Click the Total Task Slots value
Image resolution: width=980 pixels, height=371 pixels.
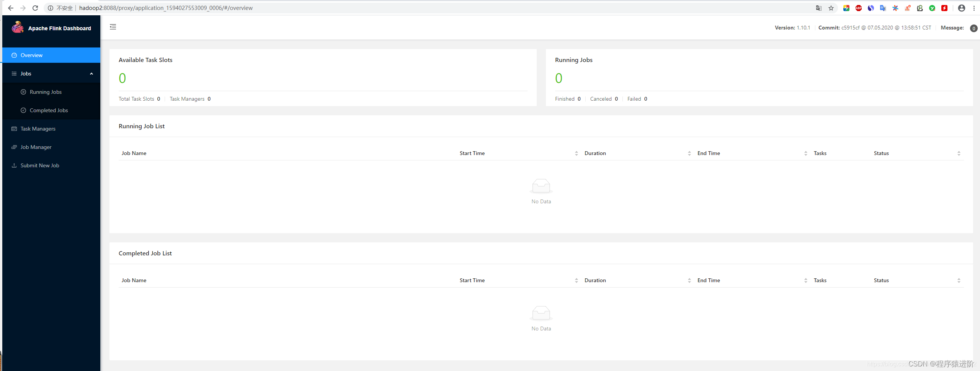click(158, 99)
